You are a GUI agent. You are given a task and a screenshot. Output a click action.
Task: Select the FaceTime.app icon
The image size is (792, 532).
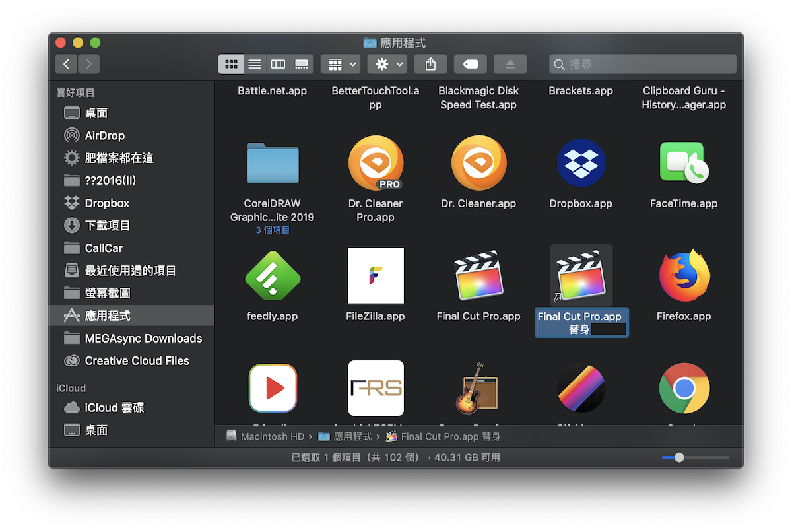(x=684, y=163)
